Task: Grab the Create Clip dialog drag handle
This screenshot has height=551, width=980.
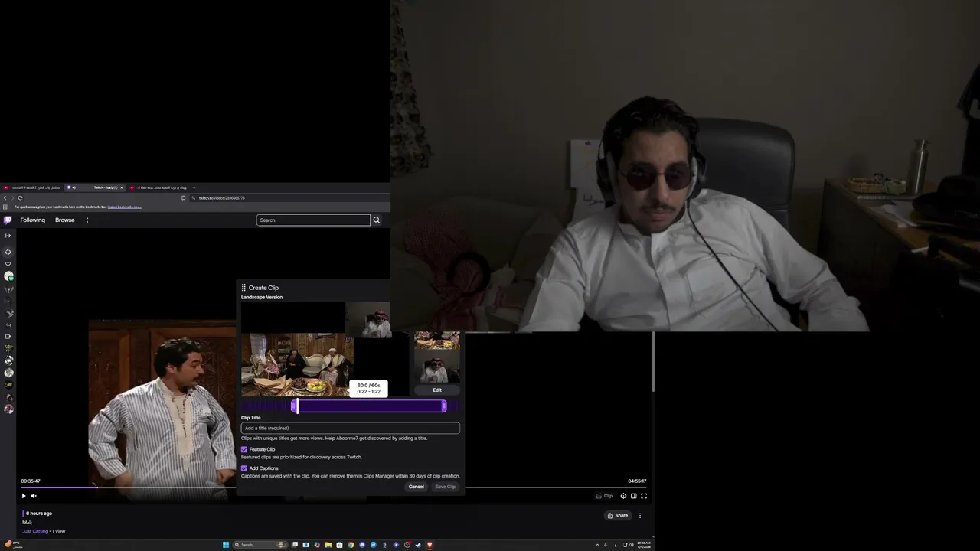Action: tap(243, 288)
